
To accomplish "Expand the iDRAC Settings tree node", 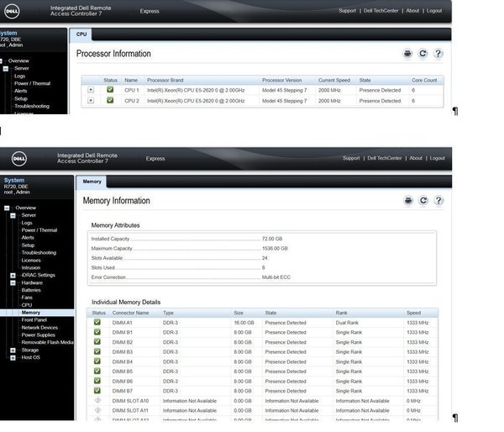I will 13,276.
